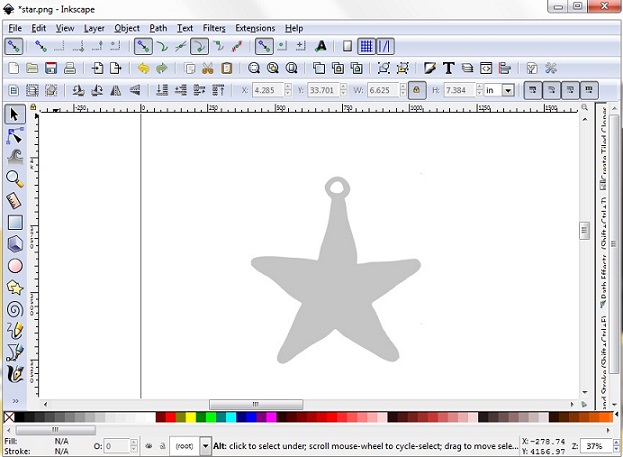This screenshot has width=623, height=457.
Task: Open the File menu
Action: tap(15, 28)
